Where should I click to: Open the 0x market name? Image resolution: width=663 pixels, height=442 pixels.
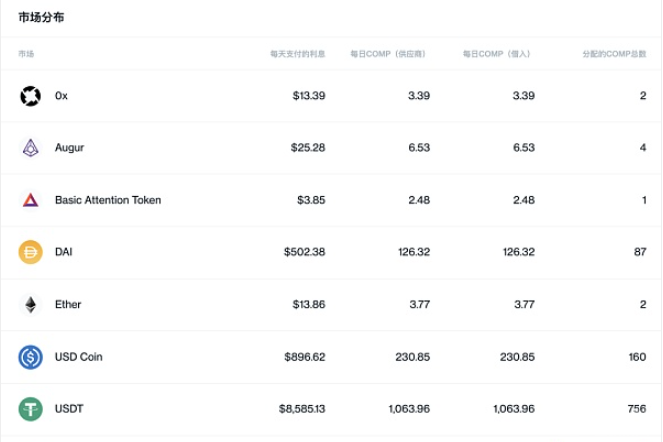click(x=61, y=96)
